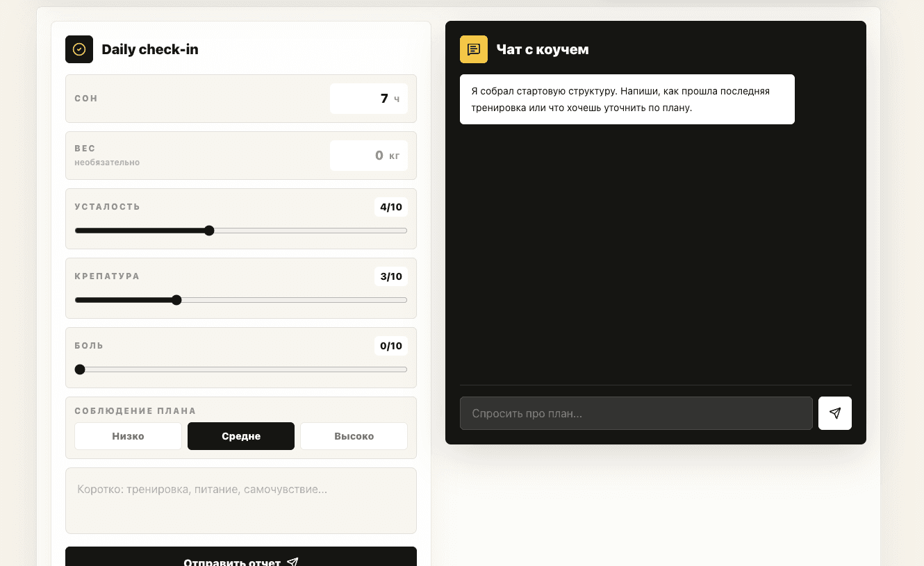Click the Вес weight input field
Screen dimensions: 924x566
(x=369, y=156)
